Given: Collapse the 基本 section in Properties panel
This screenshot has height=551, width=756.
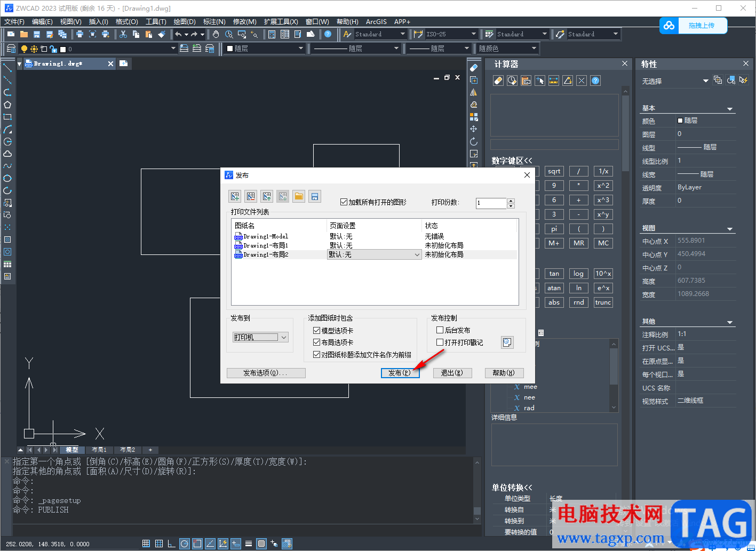Looking at the screenshot, I should click(x=730, y=109).
